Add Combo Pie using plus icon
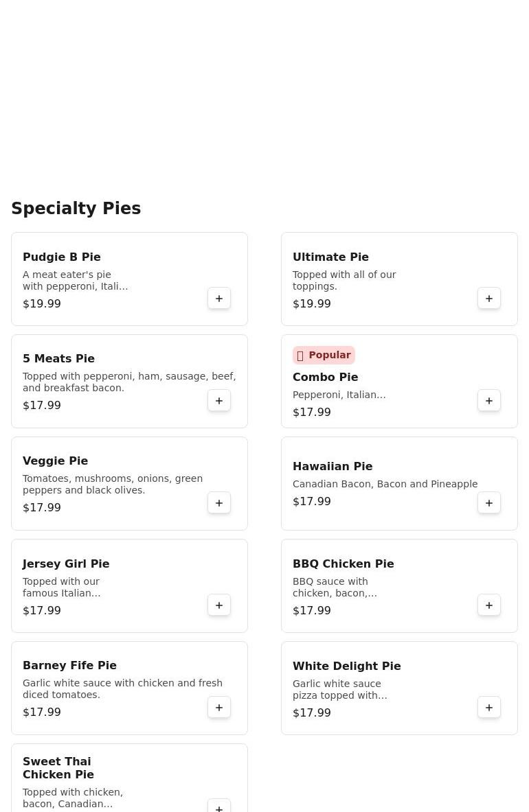This screenshot has width=529, height=812. coord(489,401)
